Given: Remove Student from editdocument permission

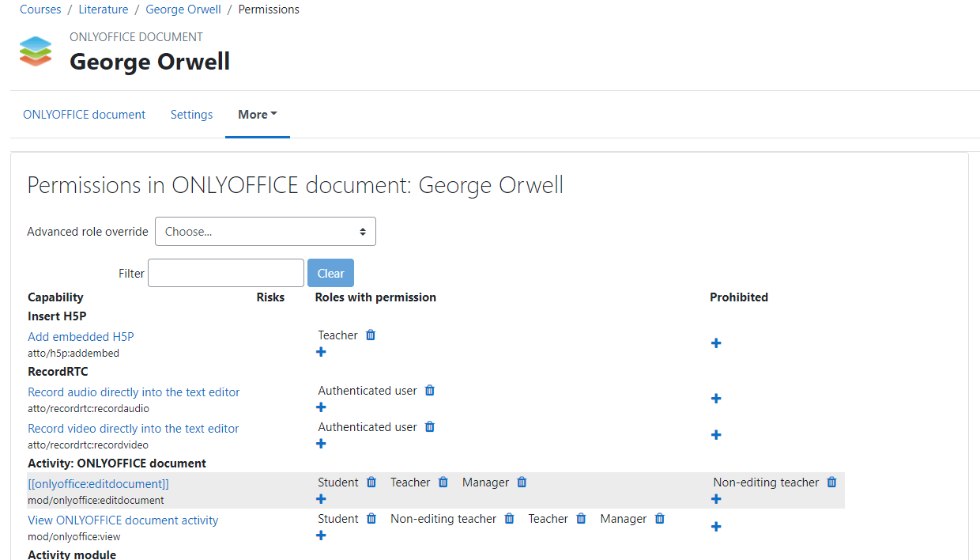Looking at the screenshot, I should pos(371,482).
